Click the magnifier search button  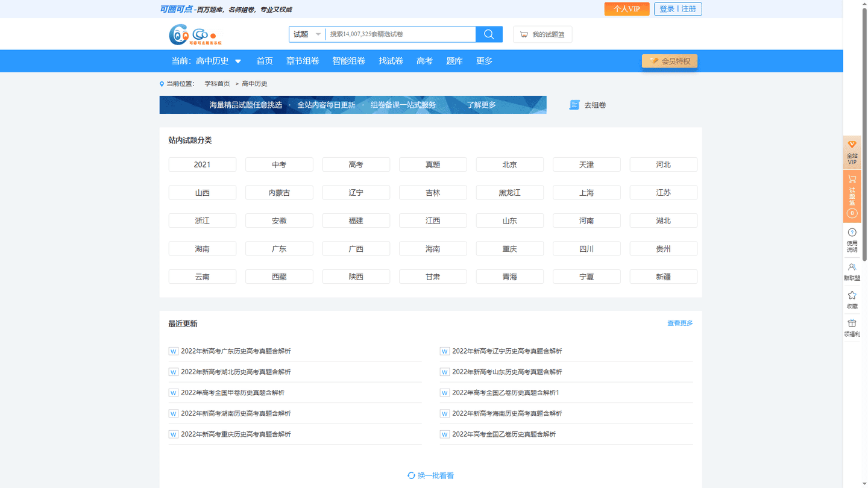[489, 34]
